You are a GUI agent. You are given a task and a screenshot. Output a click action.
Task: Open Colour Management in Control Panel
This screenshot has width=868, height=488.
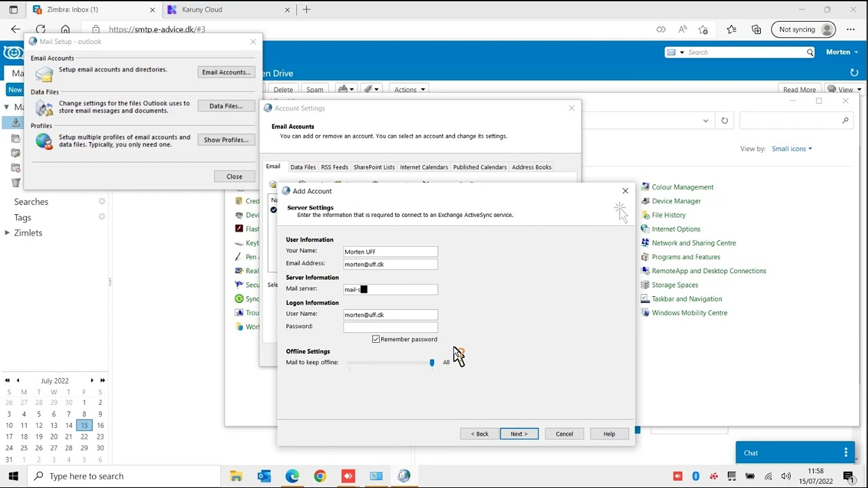point(682,187)
